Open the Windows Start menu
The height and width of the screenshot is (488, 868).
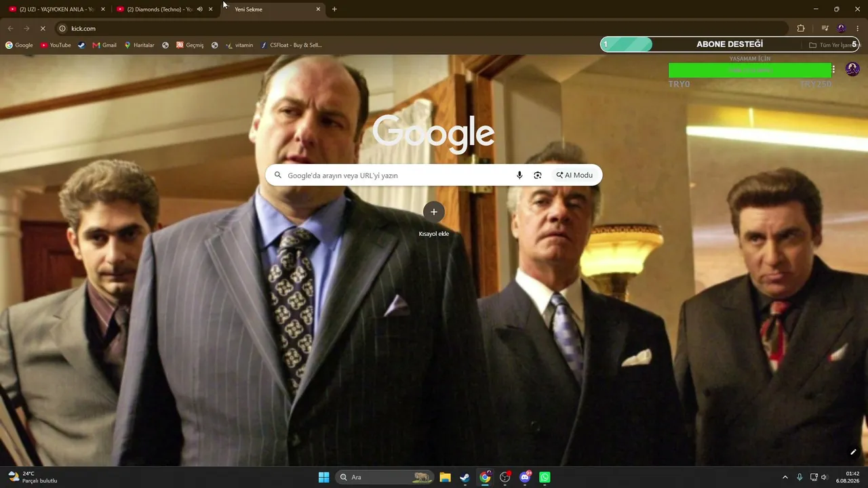pyautogui.click(x=323, y=477)
